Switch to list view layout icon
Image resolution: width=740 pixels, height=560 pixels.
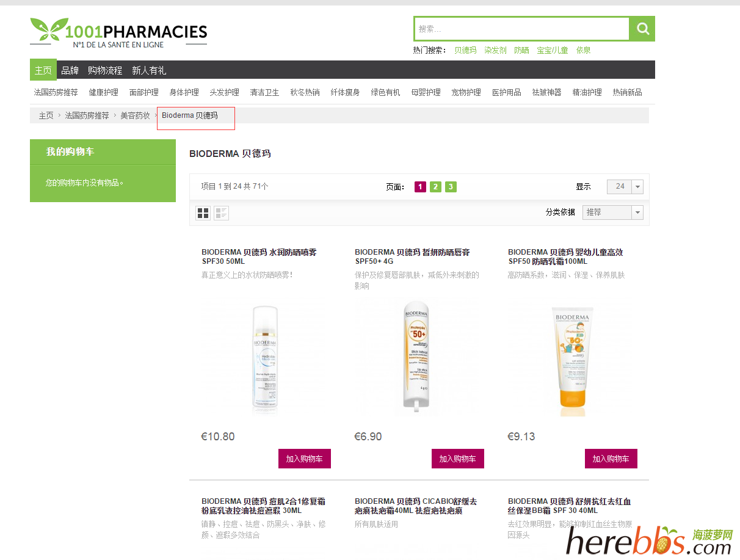[221, 213]
